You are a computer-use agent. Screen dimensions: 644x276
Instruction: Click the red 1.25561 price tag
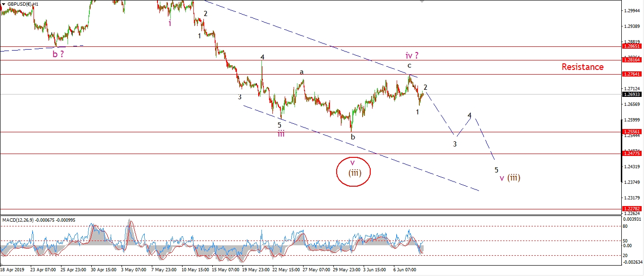tap(632, 132)
